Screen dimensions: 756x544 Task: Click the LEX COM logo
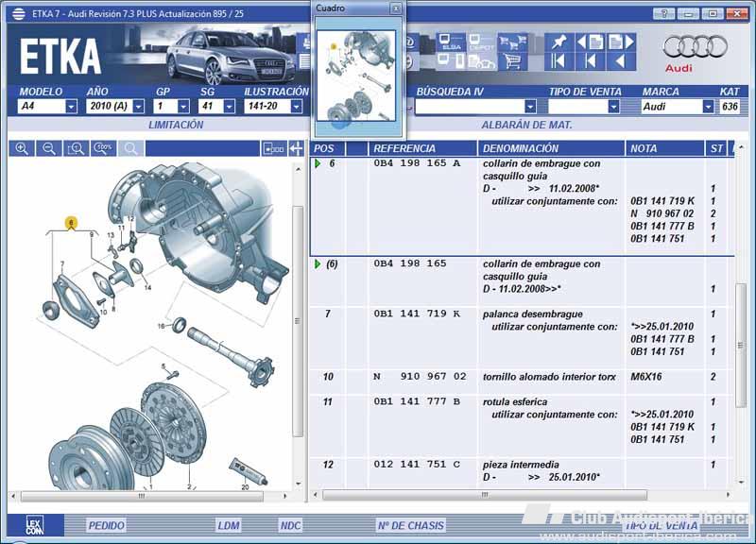35,525
